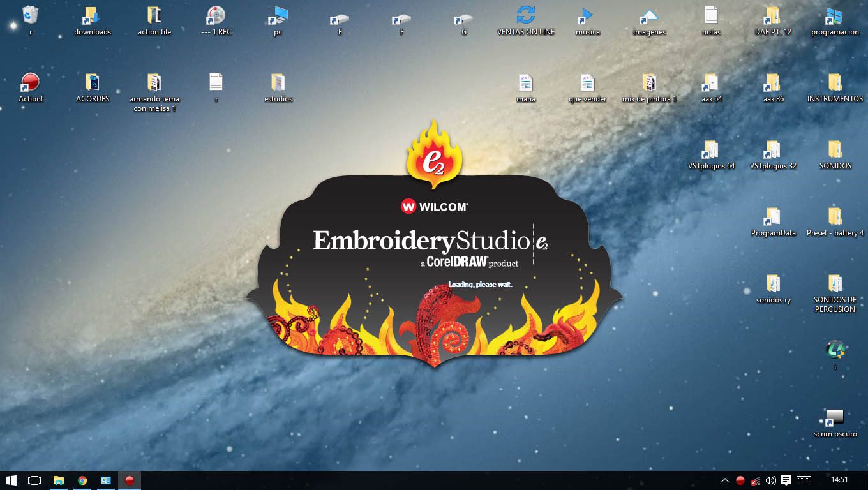Select the ACORDES Photoshop folder icon
The height and width of the screenshot is (490, 868).
(x=93, y=83)
